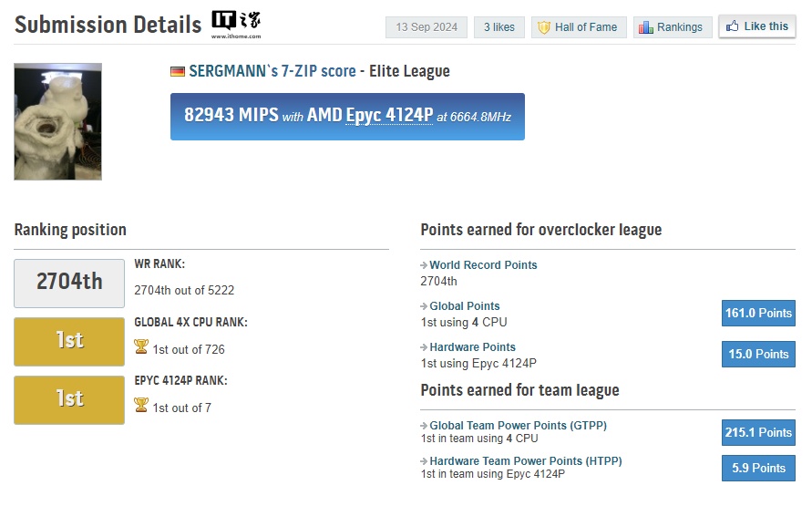
Task: Click the 82943 MIPS score text
Action: tap(231, 115)
